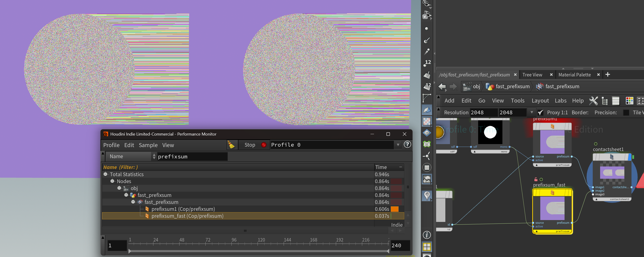Screen dimensions: 644x257
Task: Click the color palette grid icon
Action: 629,101
